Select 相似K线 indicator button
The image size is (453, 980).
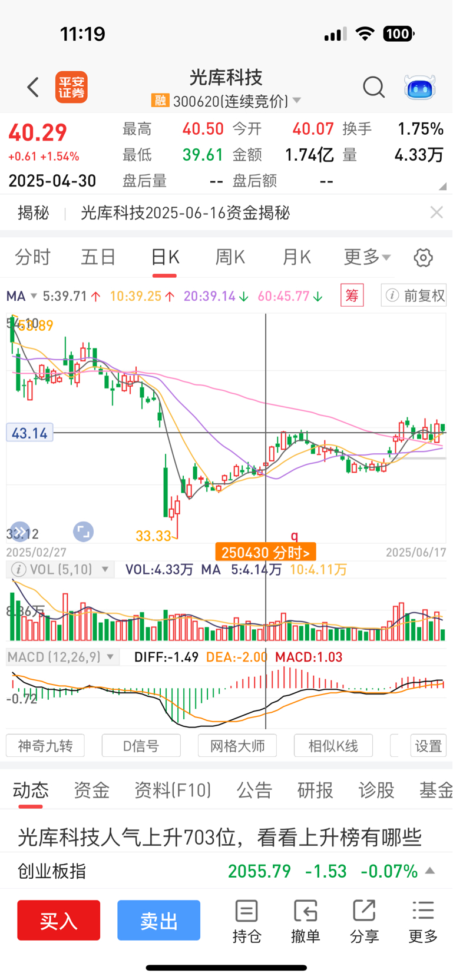333,746
